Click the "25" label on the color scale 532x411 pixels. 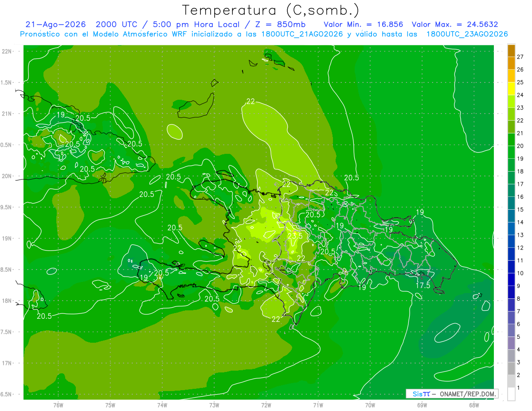[520, 82]
